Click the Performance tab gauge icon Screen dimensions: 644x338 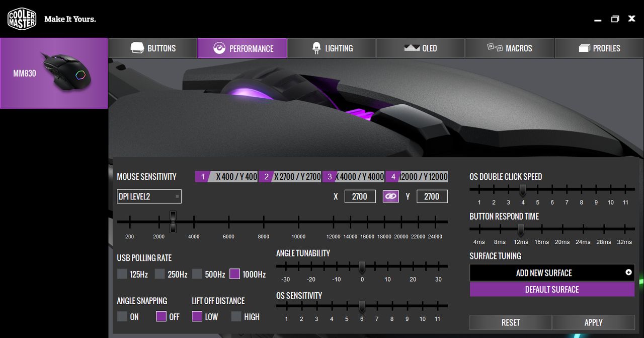(219, 48)
